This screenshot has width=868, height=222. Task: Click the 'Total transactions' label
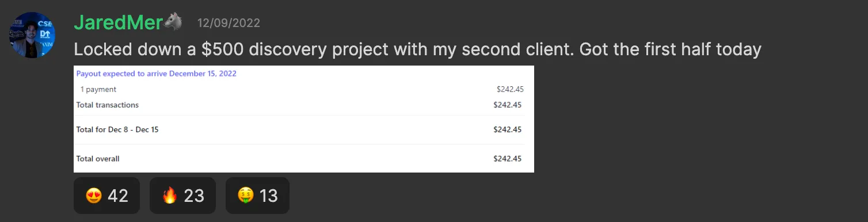(108, 105)
